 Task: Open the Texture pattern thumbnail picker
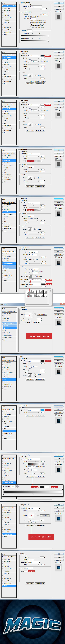tap(29, 314)
